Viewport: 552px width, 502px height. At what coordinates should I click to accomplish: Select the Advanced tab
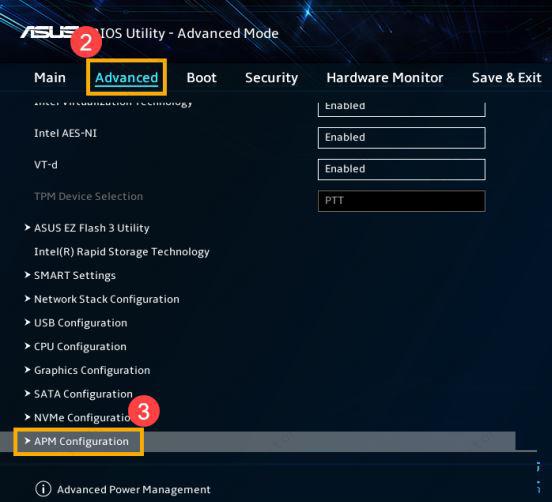click(x=126, y=77)
